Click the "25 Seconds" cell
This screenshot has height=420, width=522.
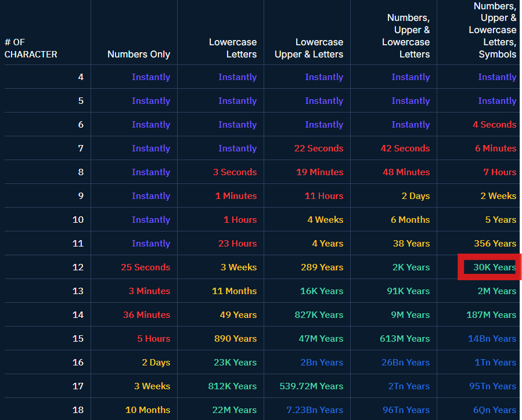coord(145,267)
